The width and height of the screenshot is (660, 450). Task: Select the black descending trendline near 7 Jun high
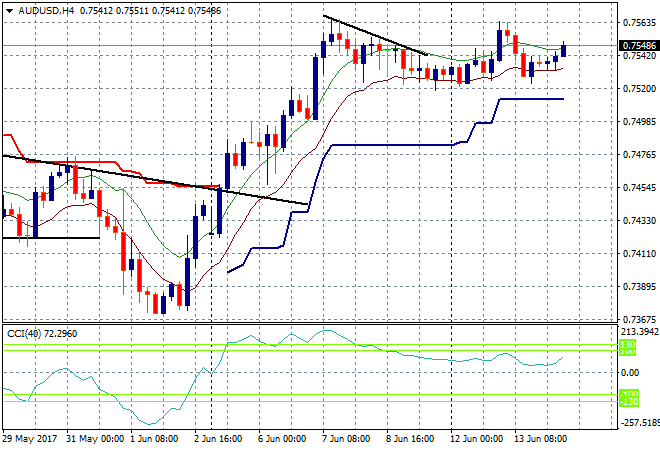pos(375,35)
